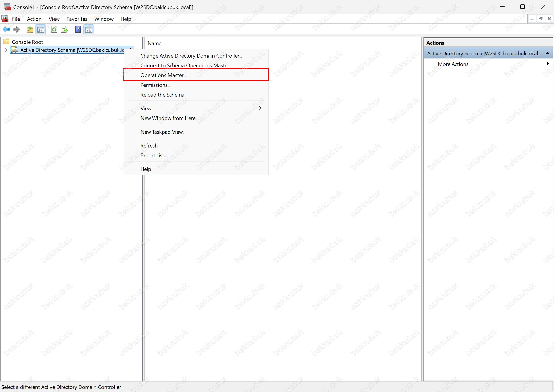This screenshot has height=392, width=554.
Task: Close the inner MDI console window
Action: tap(549, 19)
